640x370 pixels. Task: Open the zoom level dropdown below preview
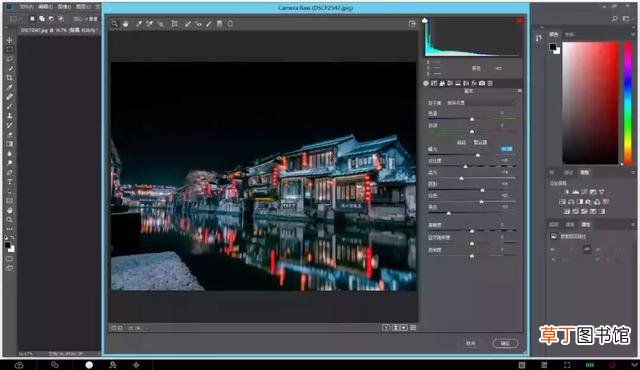pos(138,328)
